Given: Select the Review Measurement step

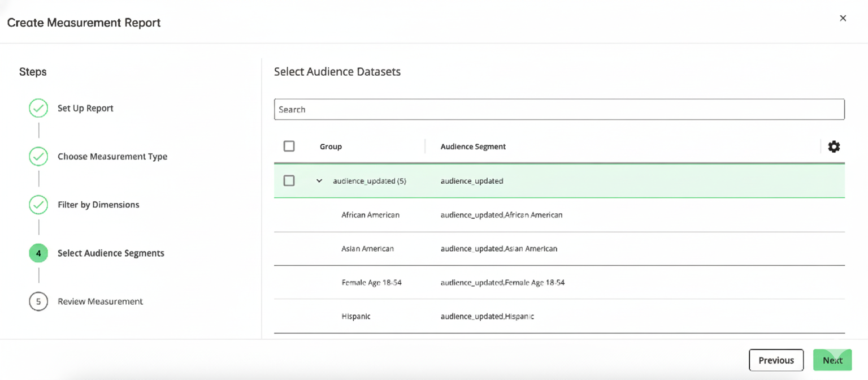Looking at the screenshot, I should click(x=100, y=301).
